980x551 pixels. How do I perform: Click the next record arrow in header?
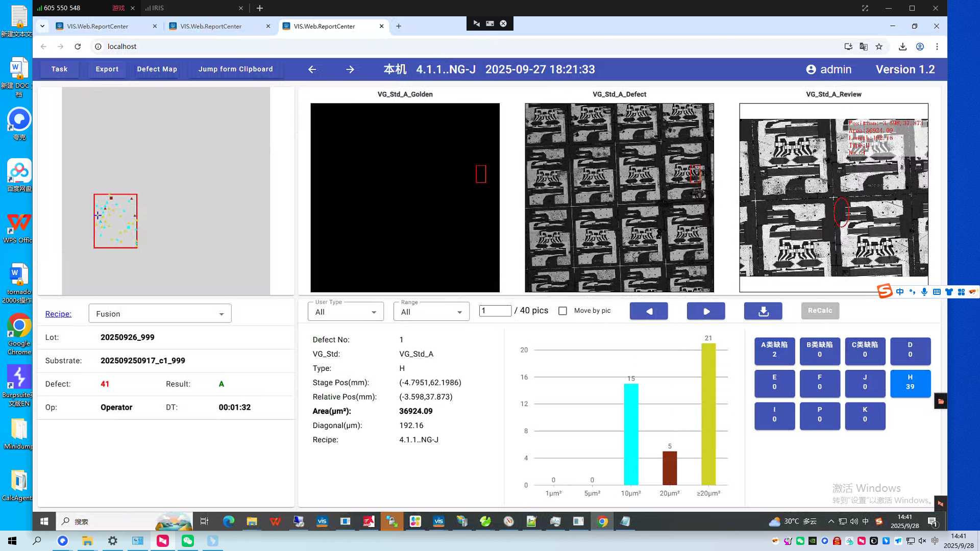[x=350, y=69]
